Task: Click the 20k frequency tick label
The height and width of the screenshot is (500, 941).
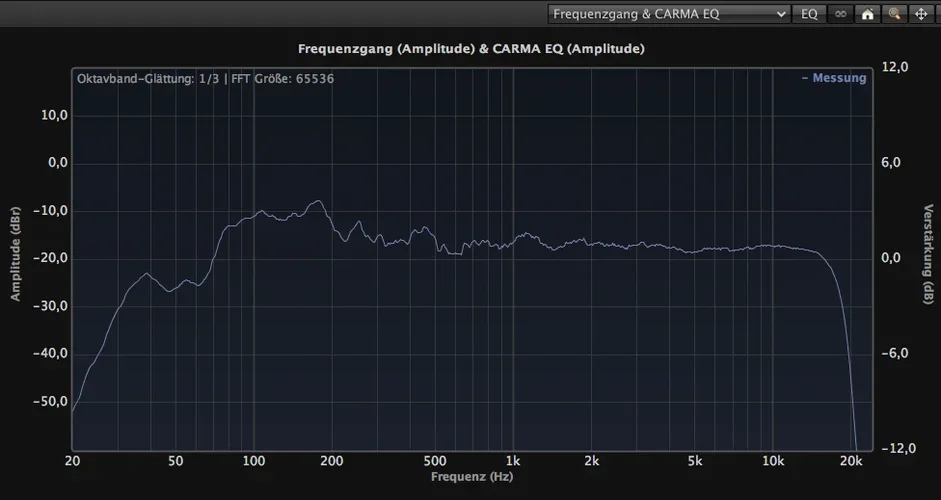Action: click(x=852, y=462)
